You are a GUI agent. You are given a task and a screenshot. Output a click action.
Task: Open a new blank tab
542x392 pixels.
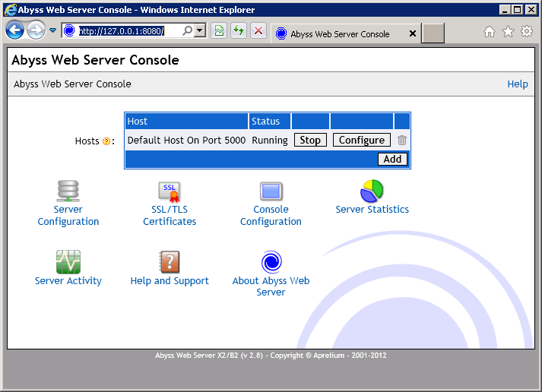point(433,33)
